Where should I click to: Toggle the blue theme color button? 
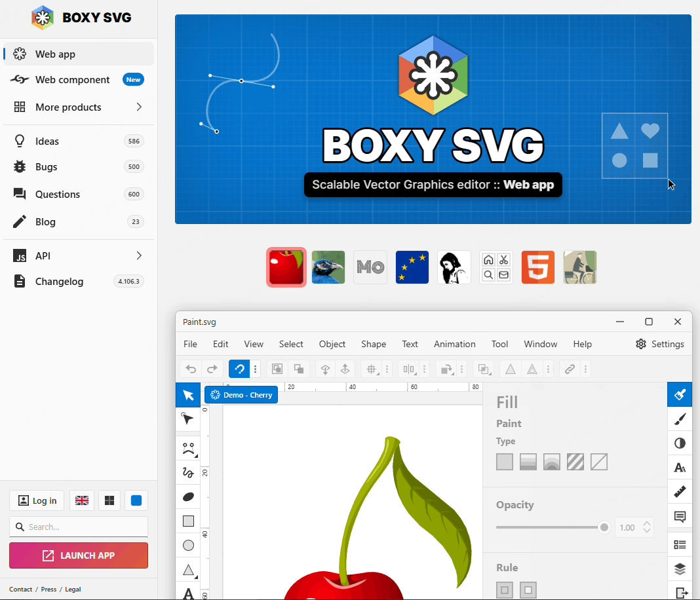pos(136,500)
